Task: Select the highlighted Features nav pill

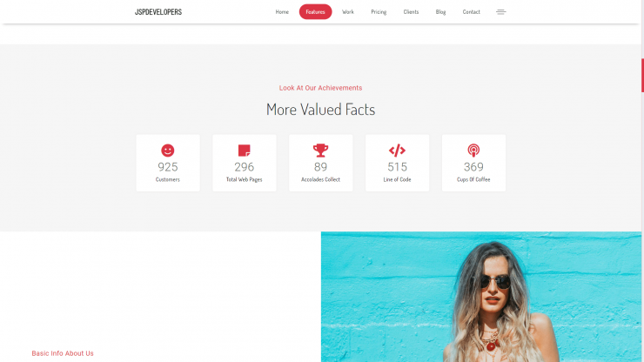Action: pyautogui.click(x=315, y=12)
